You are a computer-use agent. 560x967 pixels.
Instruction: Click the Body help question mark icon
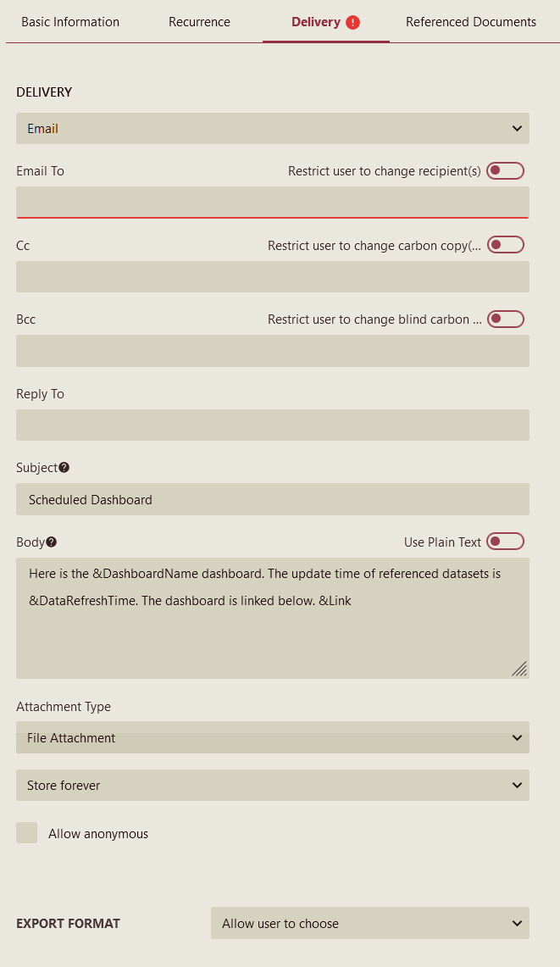pos(52,542)
